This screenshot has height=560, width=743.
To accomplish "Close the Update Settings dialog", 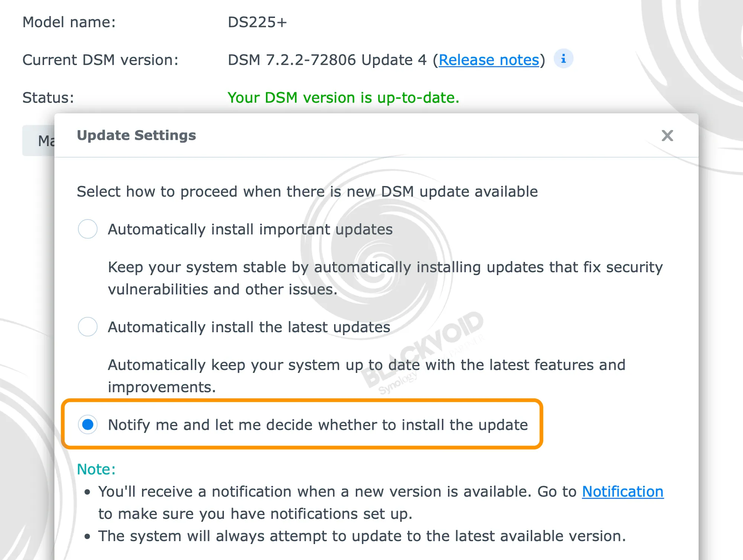I will pyautogui.click(x=667, y=136).
